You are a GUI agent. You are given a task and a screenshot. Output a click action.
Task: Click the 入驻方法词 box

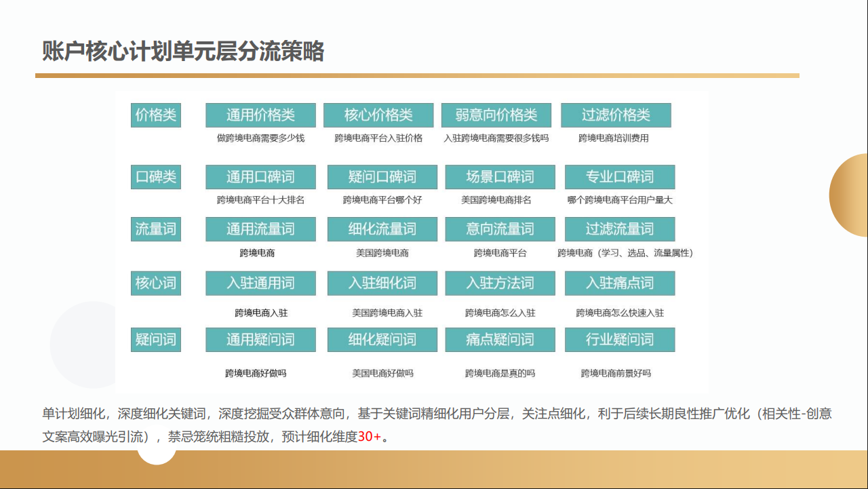click(x=500, y=283)
